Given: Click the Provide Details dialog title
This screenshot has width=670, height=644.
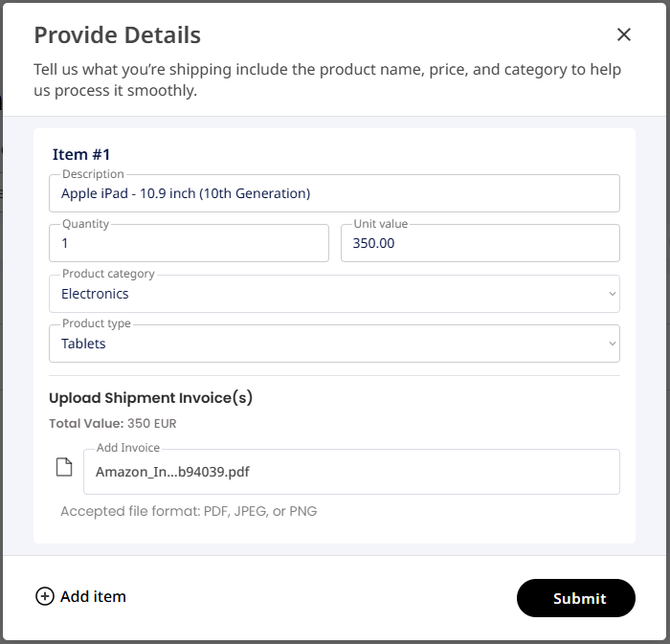Looking at the screenshot, I should coord(117,35).
